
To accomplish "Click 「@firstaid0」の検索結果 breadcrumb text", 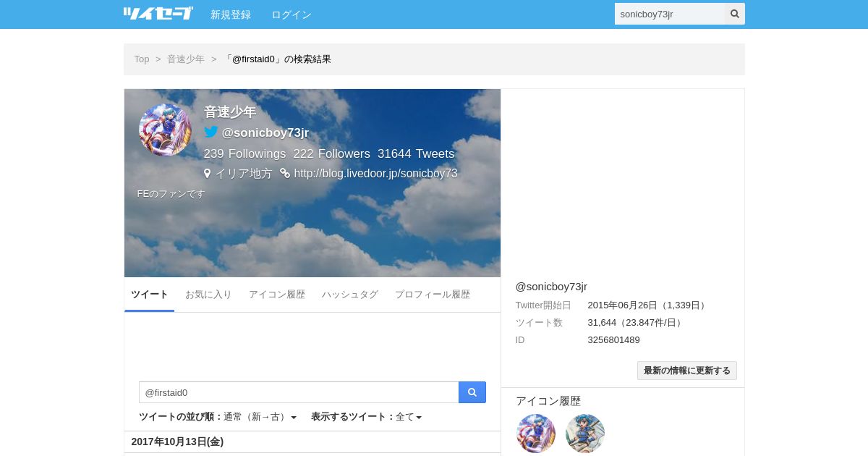I will pos(277,59).
